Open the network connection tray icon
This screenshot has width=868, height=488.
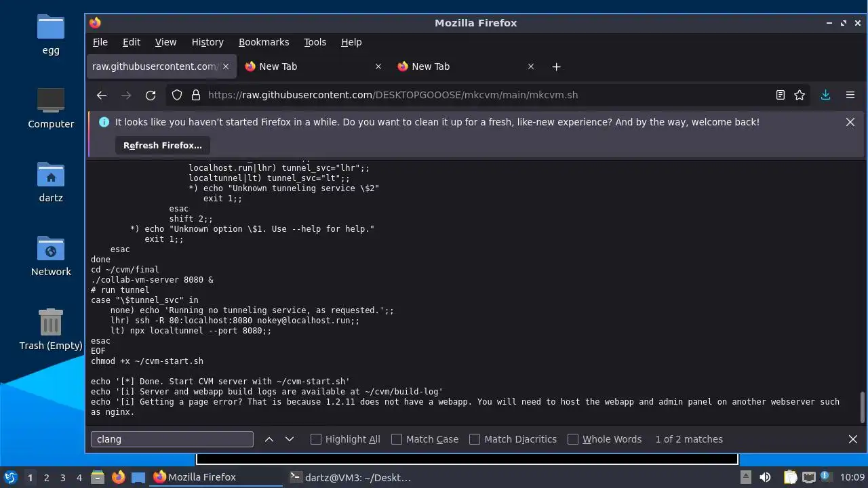point(808,477)
